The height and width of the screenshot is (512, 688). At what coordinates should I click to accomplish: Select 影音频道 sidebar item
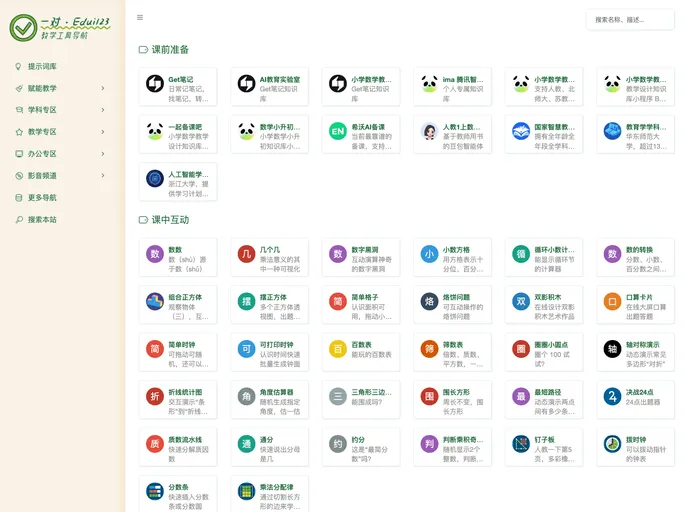tap(42, 175)
